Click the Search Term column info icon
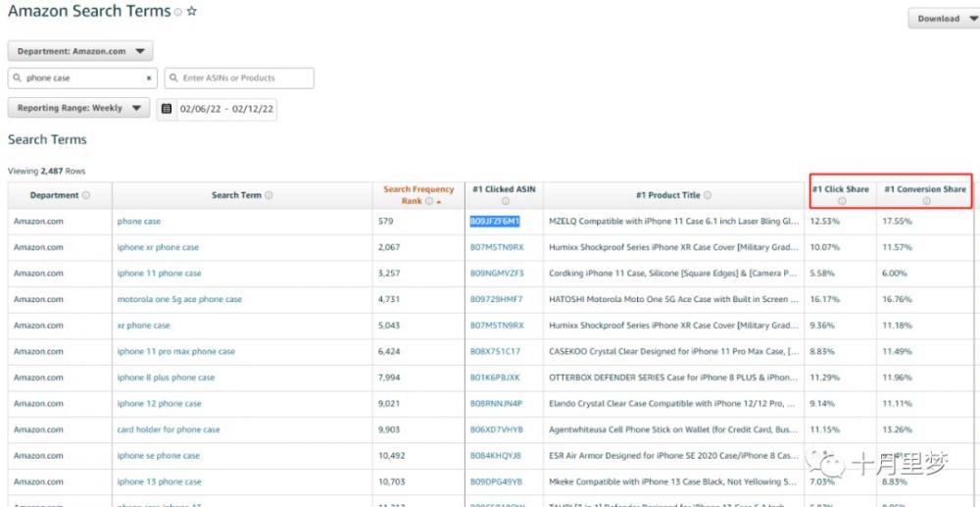The image size is (980, 507). click(269, 195)
